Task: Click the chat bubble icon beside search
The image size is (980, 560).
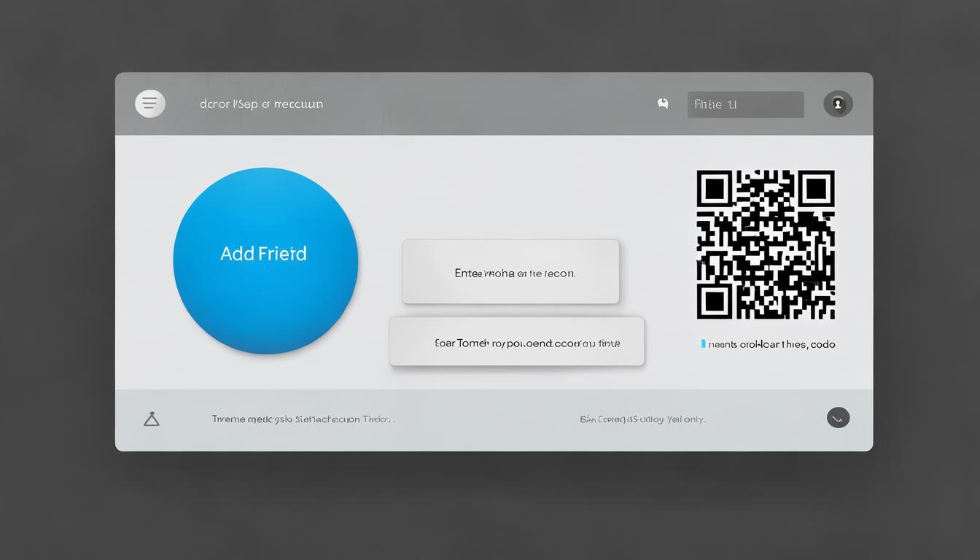Action: coord(663,104)
